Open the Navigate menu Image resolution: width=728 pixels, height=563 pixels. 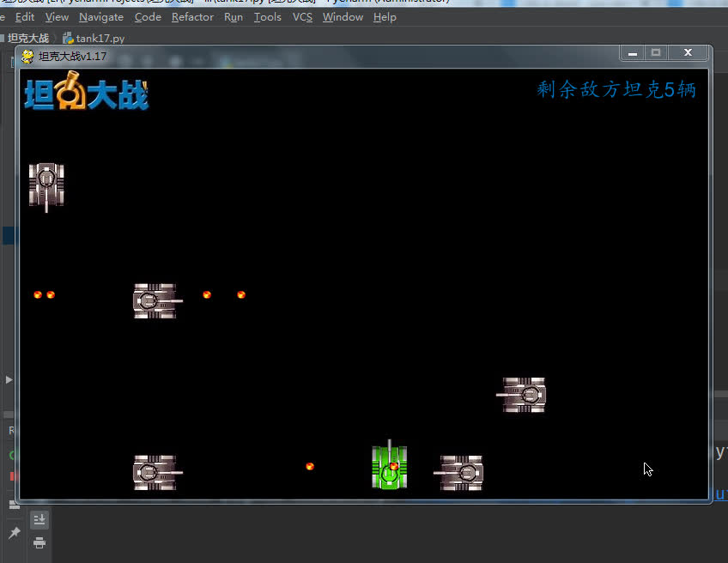(101, 17)
